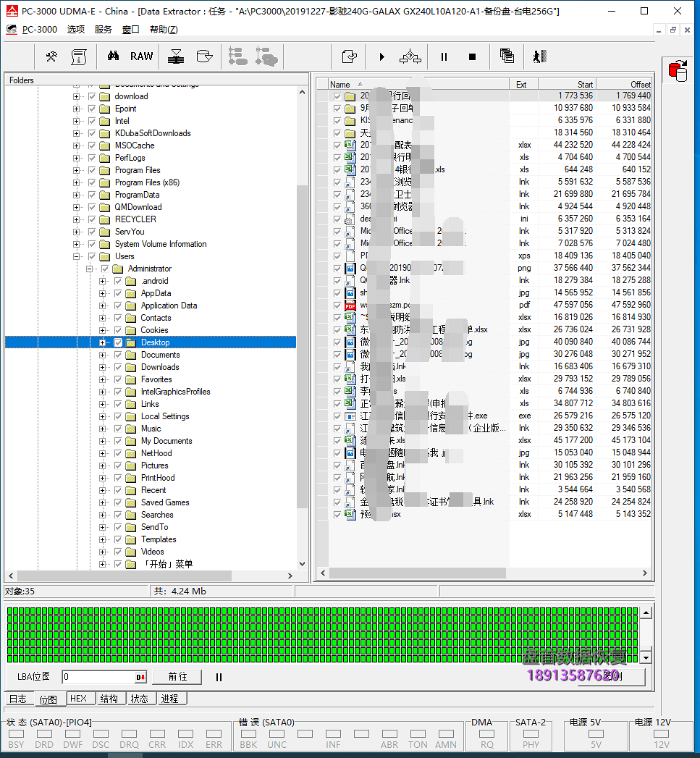This screenshot has width=700, height=758.
Task: Collapse the Users folder node
Action: pyautogui.click(x=77, y=256)
